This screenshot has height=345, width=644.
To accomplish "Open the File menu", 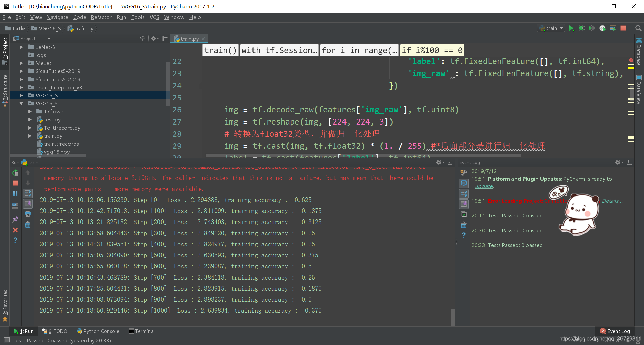I will tap(7, 17).
